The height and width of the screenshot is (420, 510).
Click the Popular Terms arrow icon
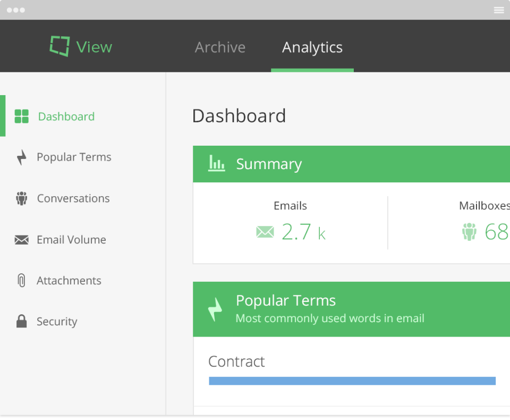tap(22, 157)
